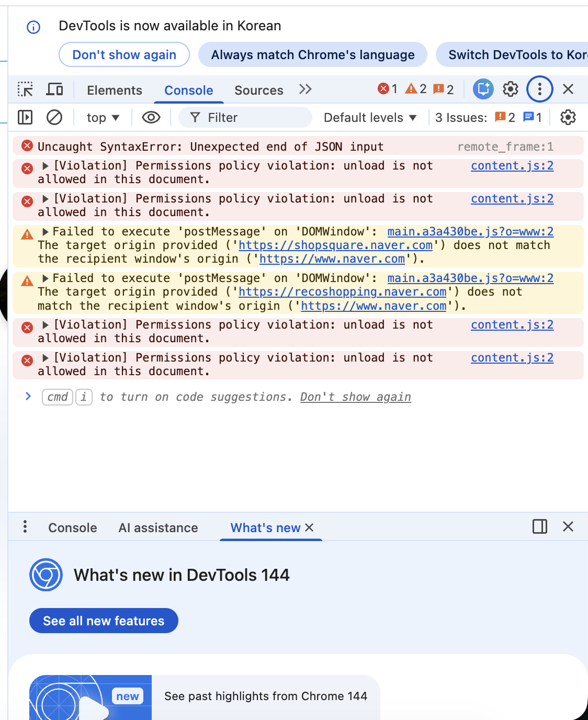Click See all new features button
The width and height of the screenshot is (588, 720).
104,621
